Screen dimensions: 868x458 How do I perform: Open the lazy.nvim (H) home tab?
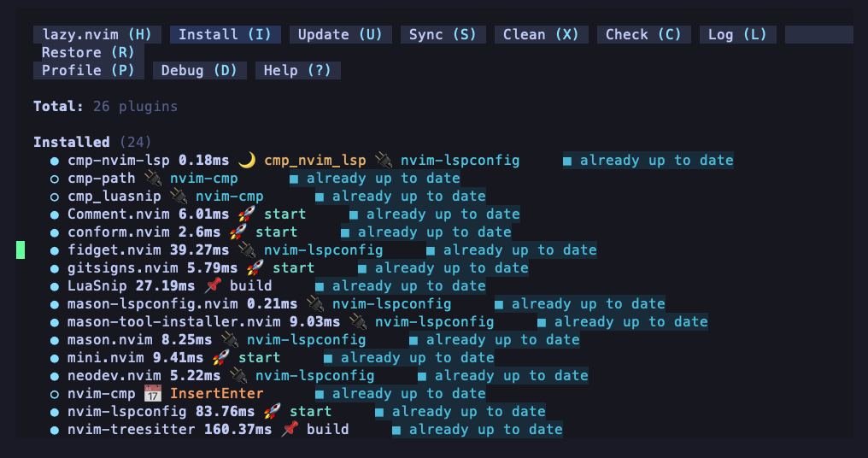[x=97, y=34]
